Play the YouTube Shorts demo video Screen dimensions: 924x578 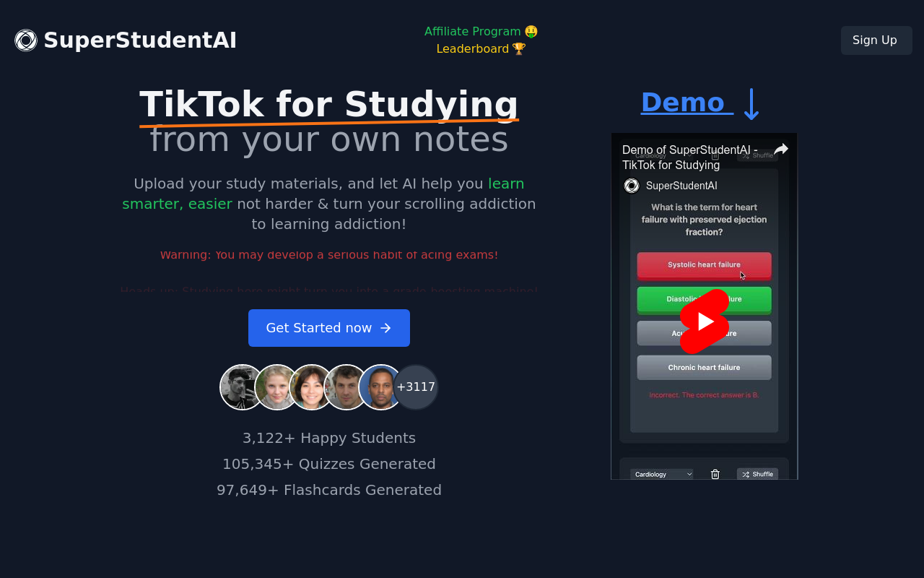coord(705,322)
